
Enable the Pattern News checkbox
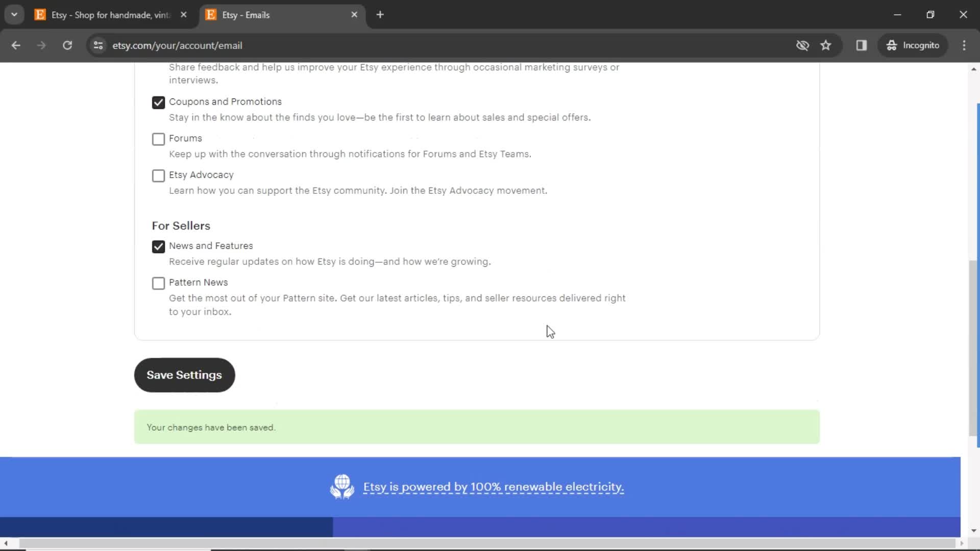(x=158, y=282)
